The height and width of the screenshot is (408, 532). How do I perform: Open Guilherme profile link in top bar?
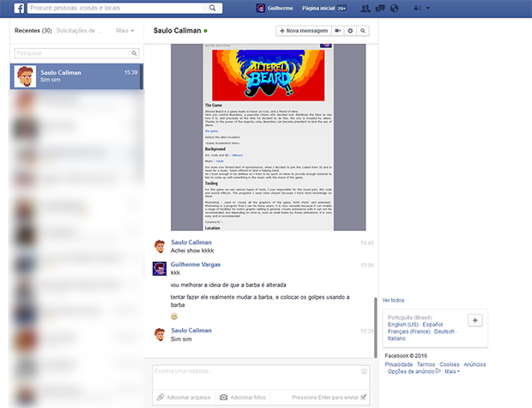(281, 8)
